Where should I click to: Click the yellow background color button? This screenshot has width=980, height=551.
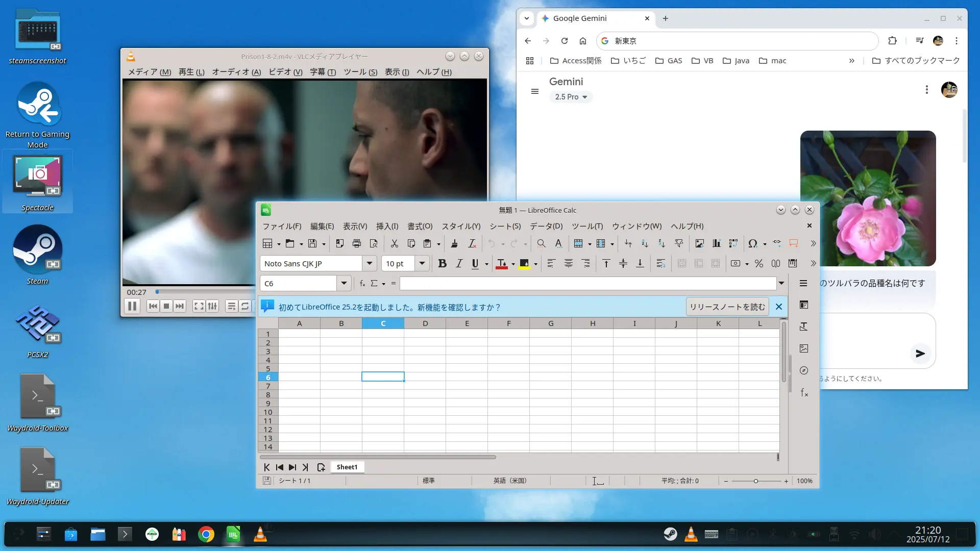[524, 263]
